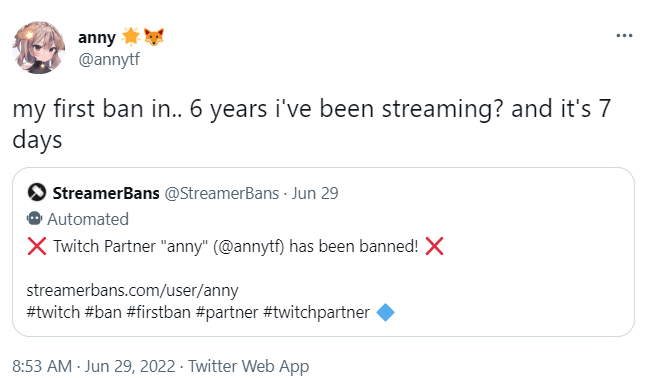652x380 pixels.
Task: Open the streamerbans.com/user/anny link
Action: point(133,290)
